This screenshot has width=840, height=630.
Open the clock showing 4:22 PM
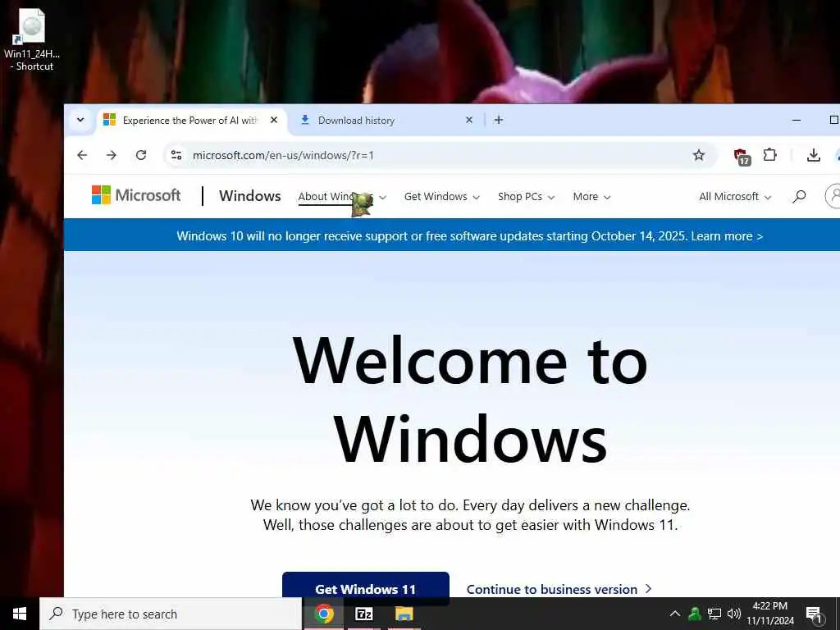[x=770, y=614]
